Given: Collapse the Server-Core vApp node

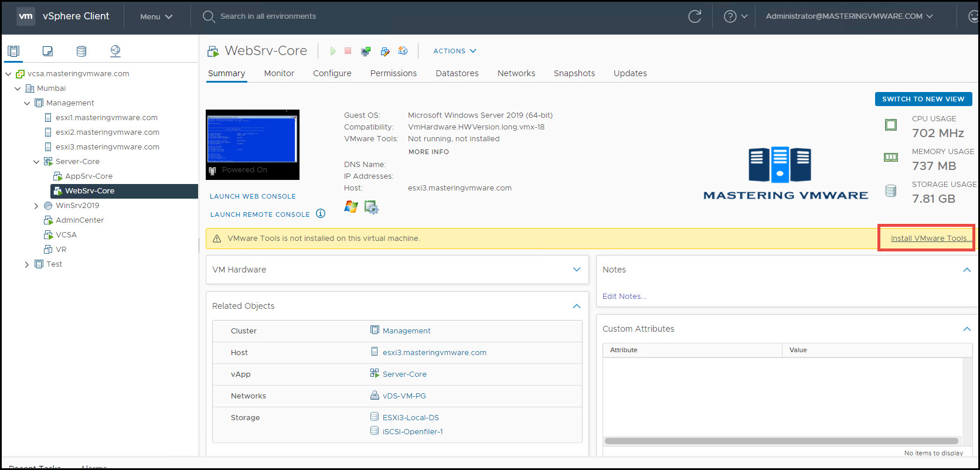Looking at the screenshot, I should (x=36, y=162).
